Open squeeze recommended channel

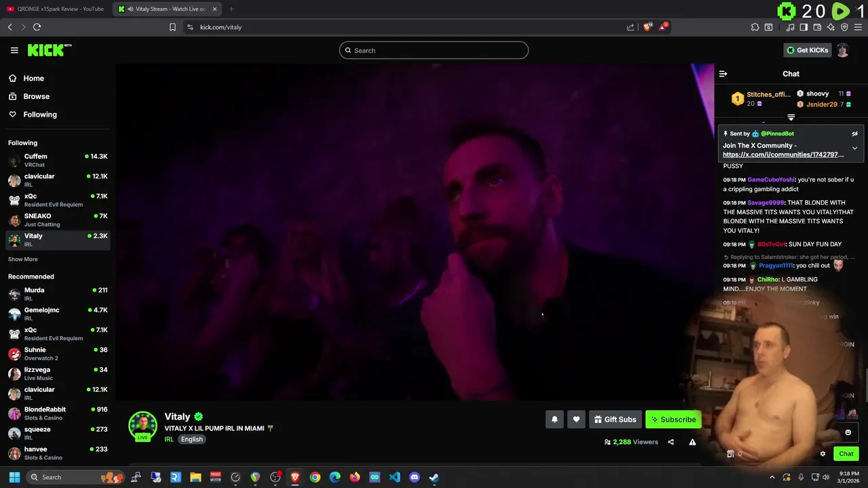pos(58,433)
